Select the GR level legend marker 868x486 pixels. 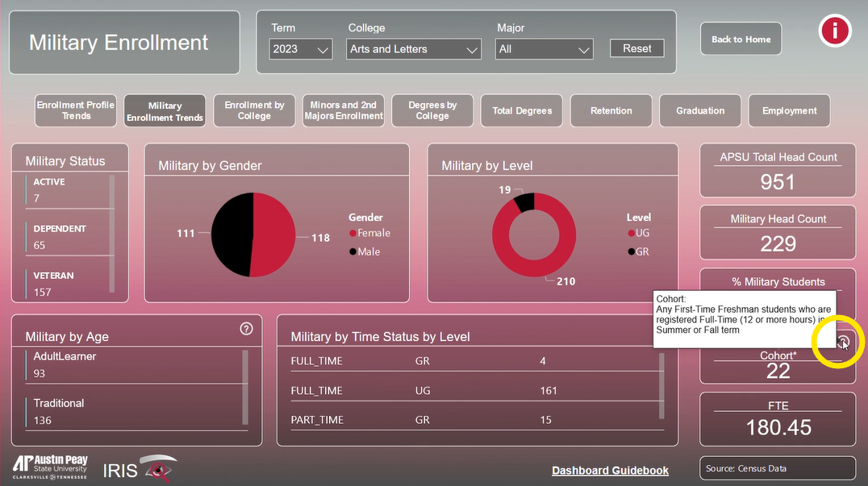coord(631,252)
